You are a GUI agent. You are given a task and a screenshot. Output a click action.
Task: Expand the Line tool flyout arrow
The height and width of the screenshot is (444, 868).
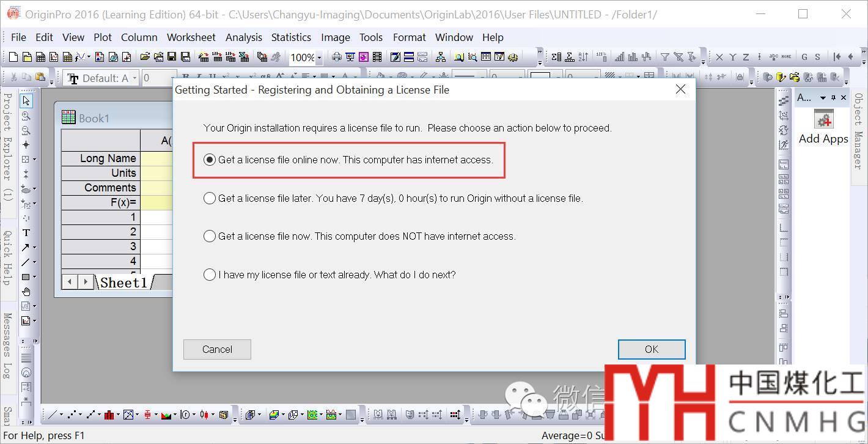coord(34,262)
